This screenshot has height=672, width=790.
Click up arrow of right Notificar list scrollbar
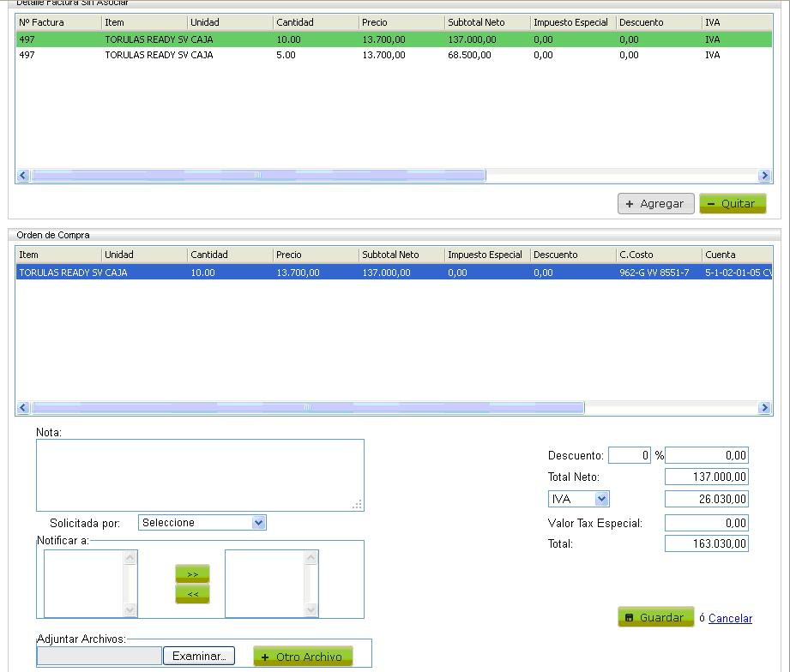[311, 557]
